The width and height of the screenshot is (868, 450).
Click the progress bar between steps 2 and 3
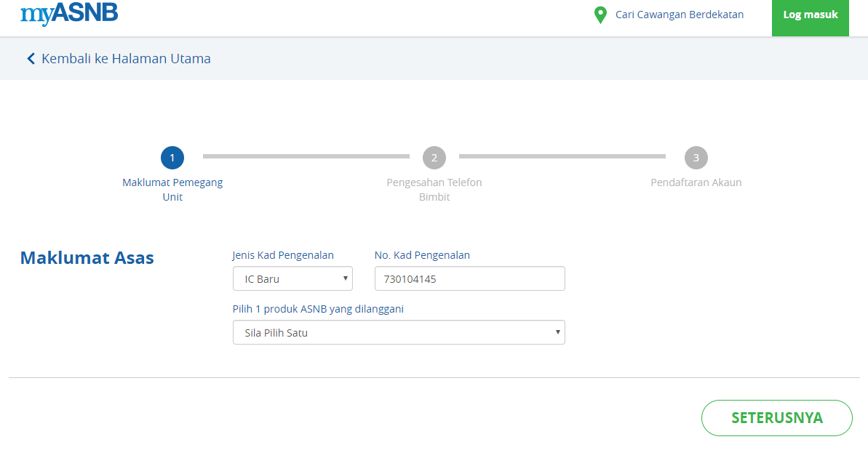click(562, 156)
